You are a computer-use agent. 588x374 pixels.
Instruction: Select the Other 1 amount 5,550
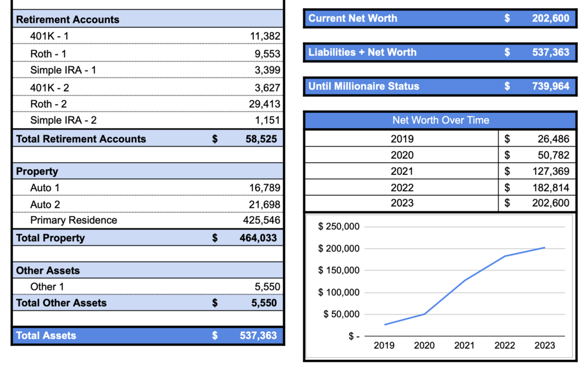coord(267,287)
